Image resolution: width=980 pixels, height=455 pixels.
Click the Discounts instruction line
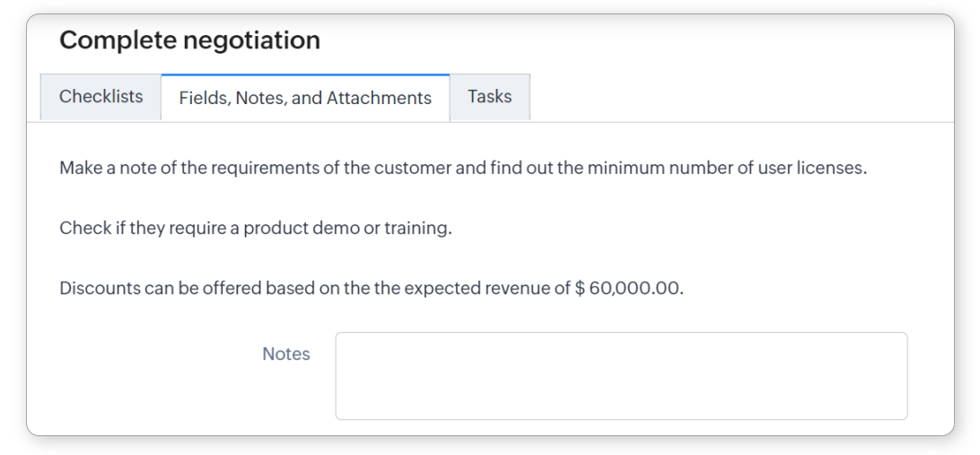click(371, 288)
